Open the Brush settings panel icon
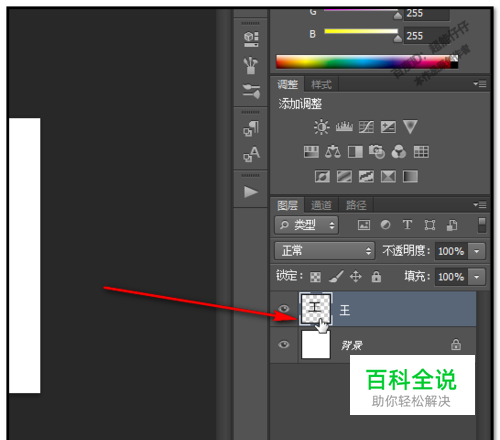 (x=251, y=91)
